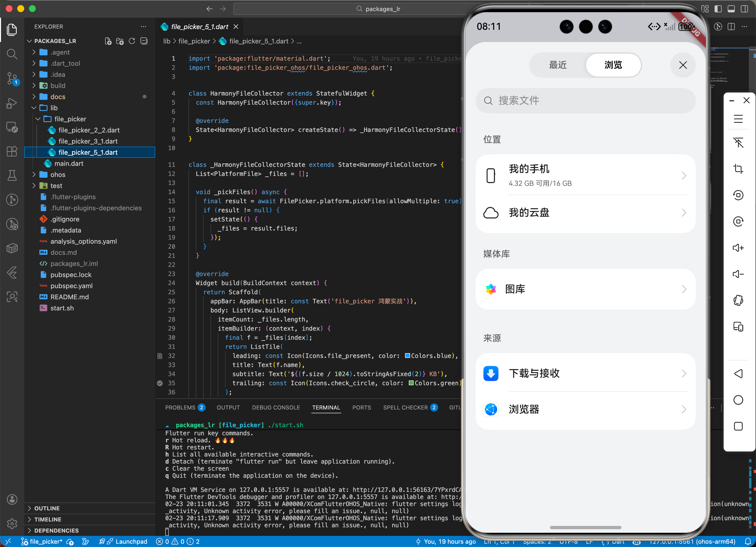Open the Extensions view icon
The width and height of the screenshot is (756, 547).
pos(12,152)
